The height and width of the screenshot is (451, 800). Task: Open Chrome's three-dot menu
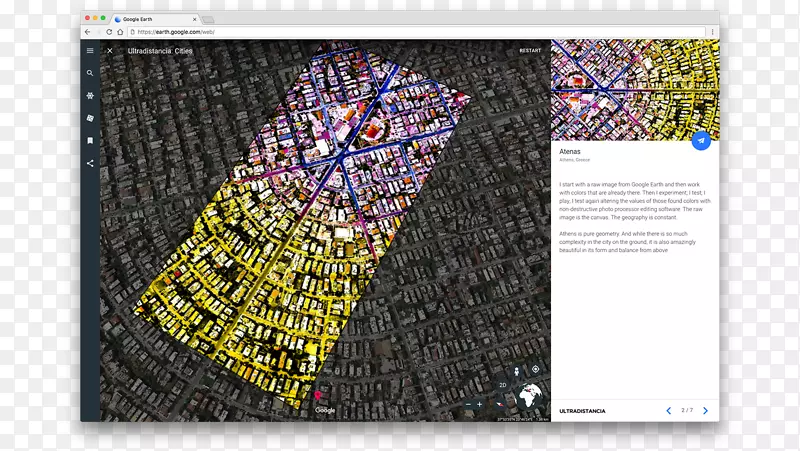point(712,32)
